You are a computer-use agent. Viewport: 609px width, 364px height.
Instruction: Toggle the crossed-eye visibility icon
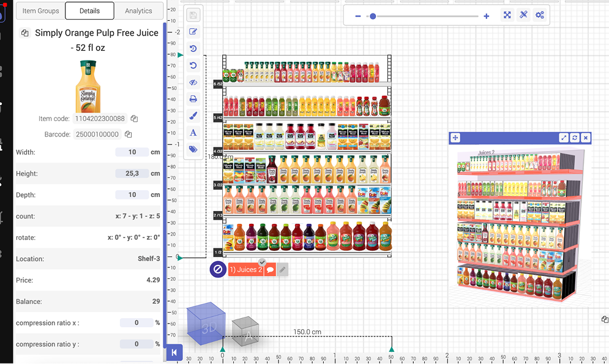pos(193,82)
